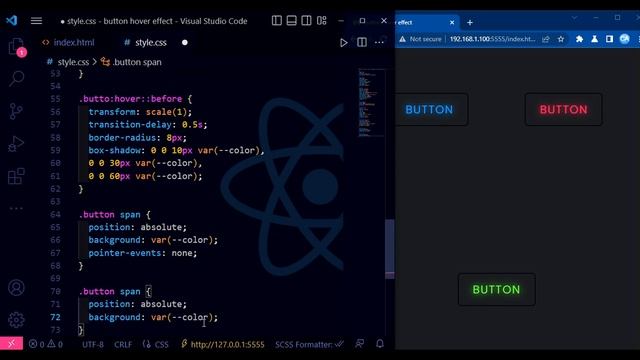Viewport: 640px width, 360px height.
Task: Run the file with the play icon
Action: [x=344, y=42]
